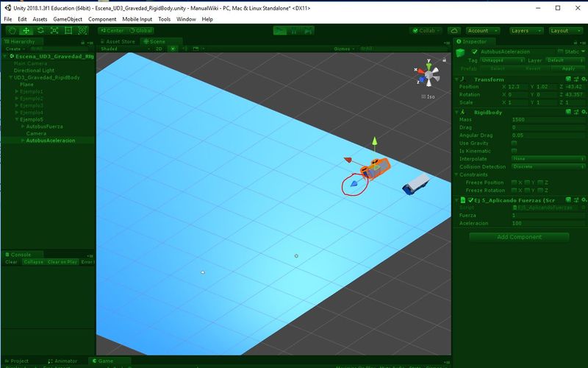Collapse the Ejemplo5 tree item
588x368 pixels.
16,119
